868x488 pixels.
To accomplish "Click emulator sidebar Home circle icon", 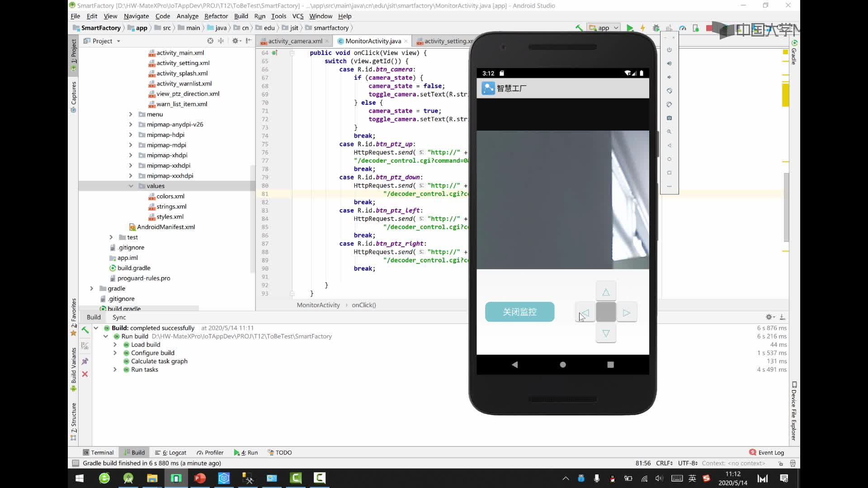I will [669, 159].
